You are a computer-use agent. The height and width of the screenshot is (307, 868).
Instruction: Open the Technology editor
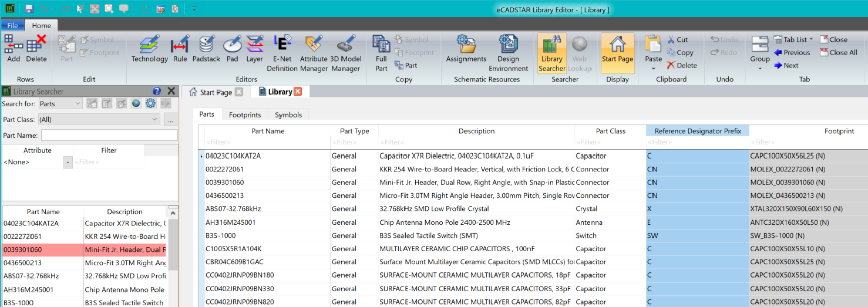[149, 49]
